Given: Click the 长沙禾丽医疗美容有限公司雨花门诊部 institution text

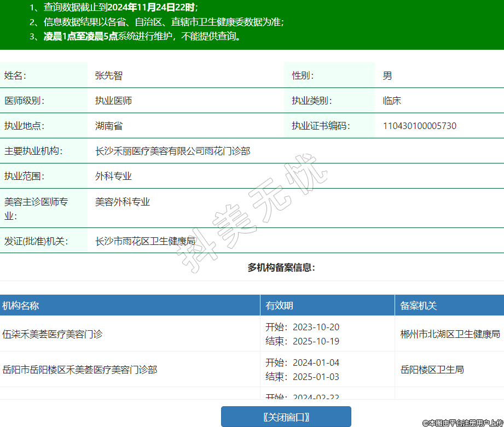Looking at the screenshot, I should pyautogui.click(x=172, y=151).
